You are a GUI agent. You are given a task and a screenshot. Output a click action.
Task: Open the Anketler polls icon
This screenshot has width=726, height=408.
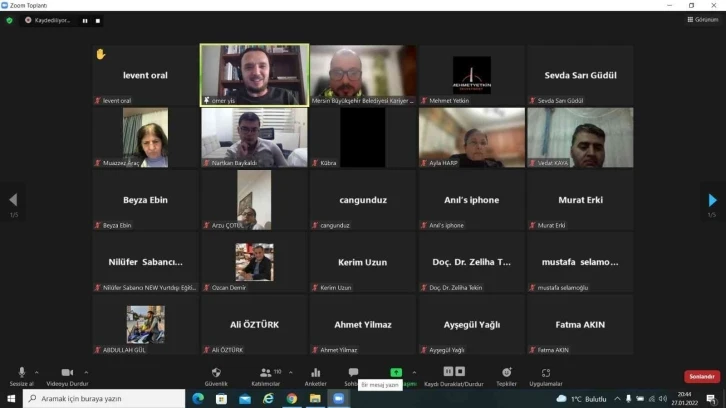pos(315,373)
